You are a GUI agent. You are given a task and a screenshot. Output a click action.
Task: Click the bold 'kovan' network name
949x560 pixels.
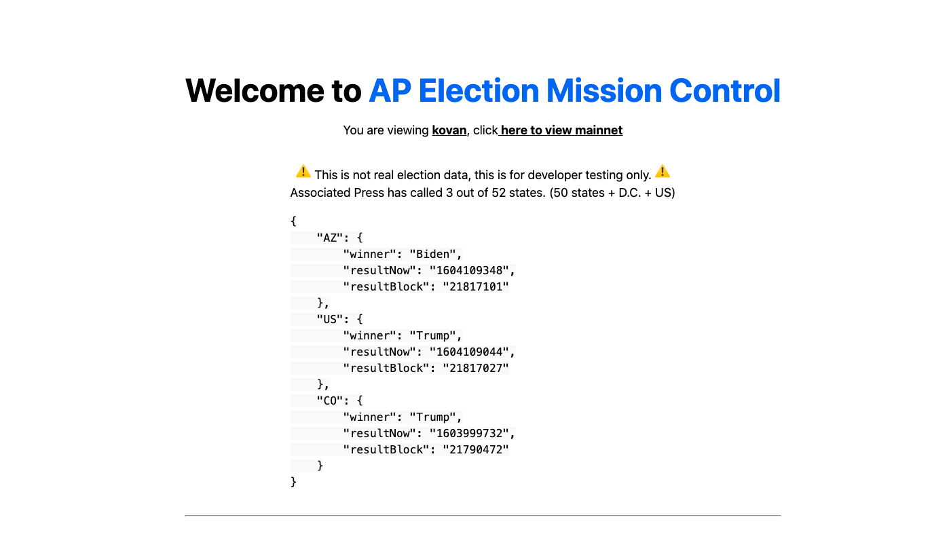[449, 130]
